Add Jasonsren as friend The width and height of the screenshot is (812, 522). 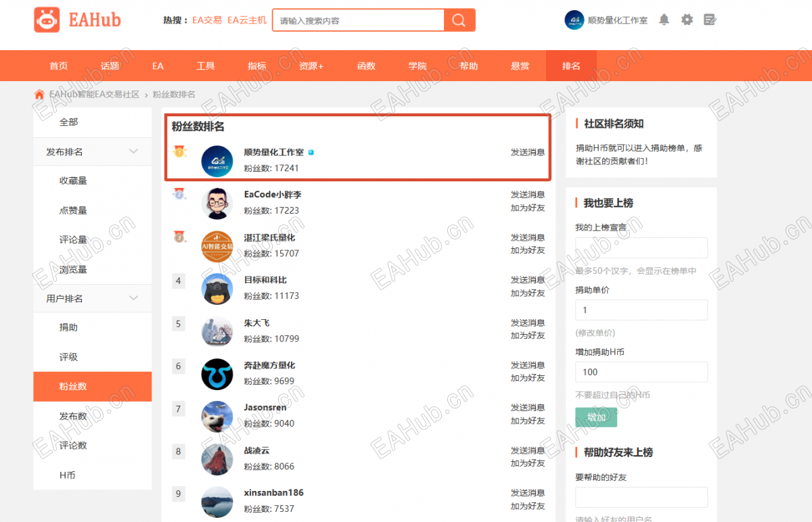(528, 421)
